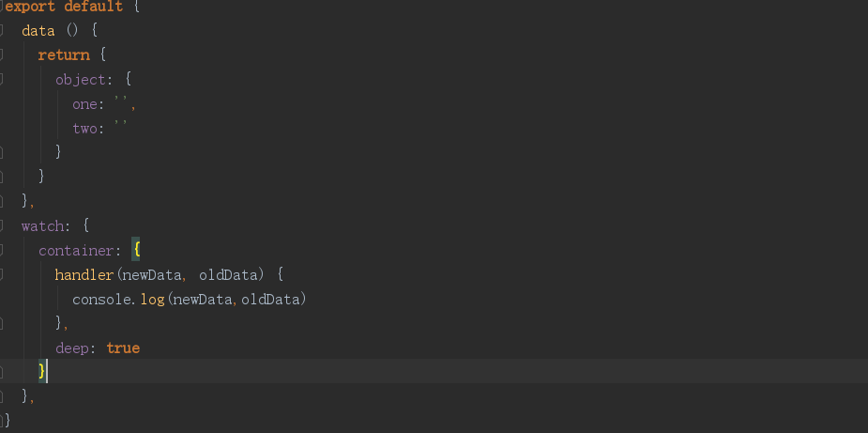Place cursor on 'return' keyword
Image resolution: width=868 pixels, height=433 pixels.
[x=64, y=55]
